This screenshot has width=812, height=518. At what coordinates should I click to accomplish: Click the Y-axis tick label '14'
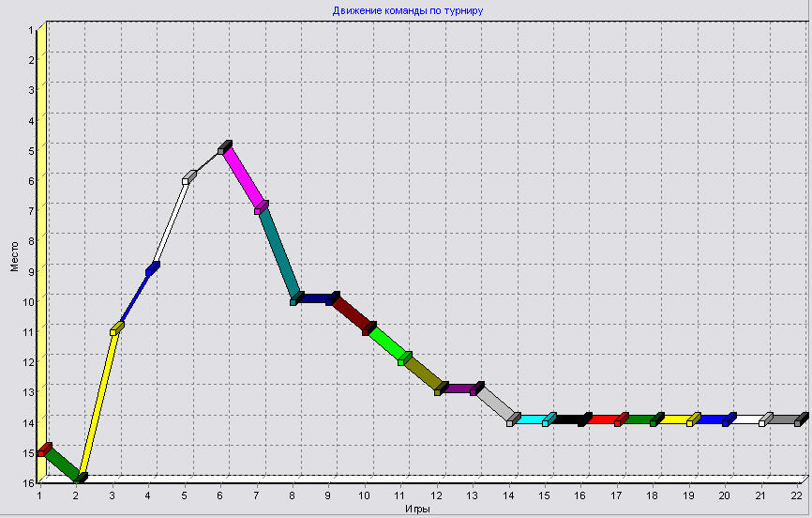coord(28,423)
